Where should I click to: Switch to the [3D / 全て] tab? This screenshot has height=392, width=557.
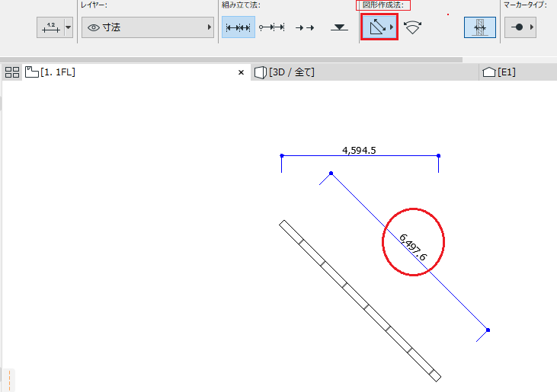(365, 72)
